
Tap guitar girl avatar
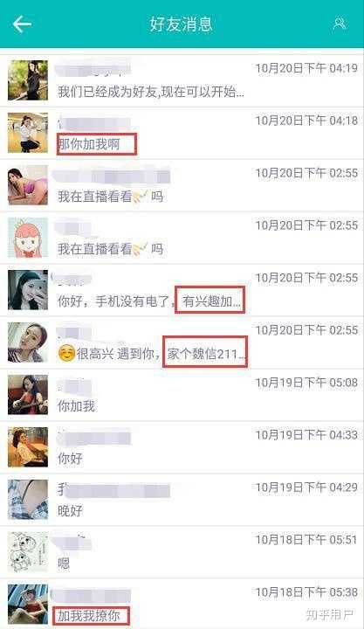28,395
